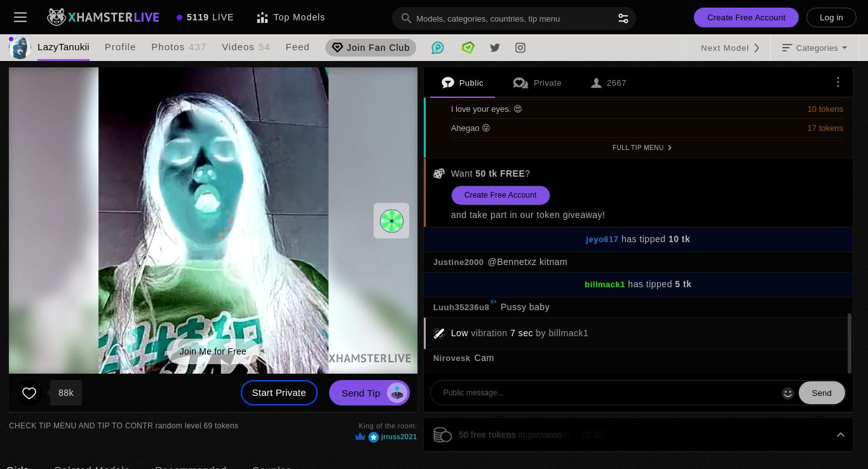Click the vibration toy icon in chat
868x469 pixels.
[x=438, y=333]
